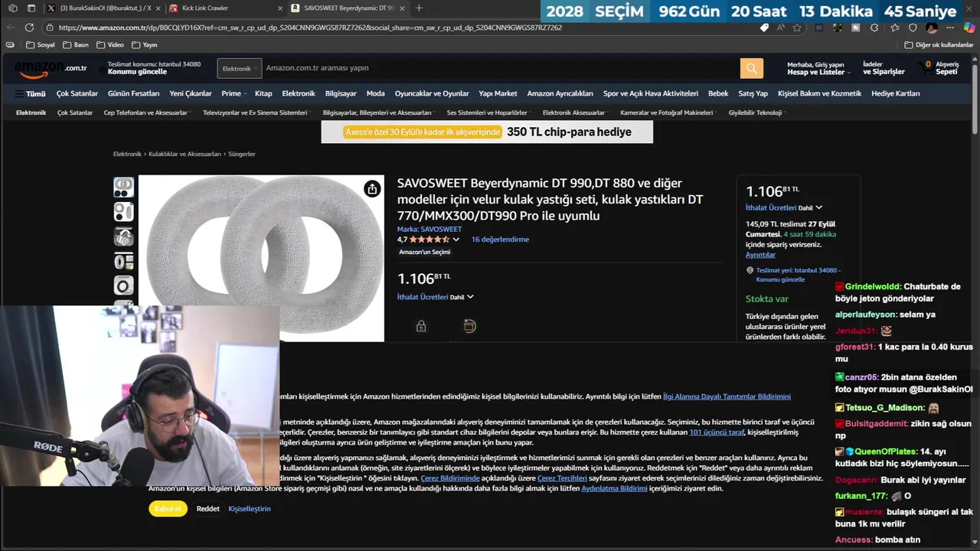Open Ses Sistemleri ve Hoparlörler submenu

[x=488, y=112]
